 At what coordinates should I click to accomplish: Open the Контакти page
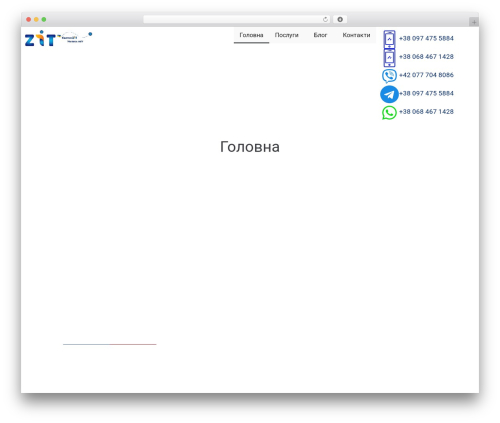click(x=356, y=35)
